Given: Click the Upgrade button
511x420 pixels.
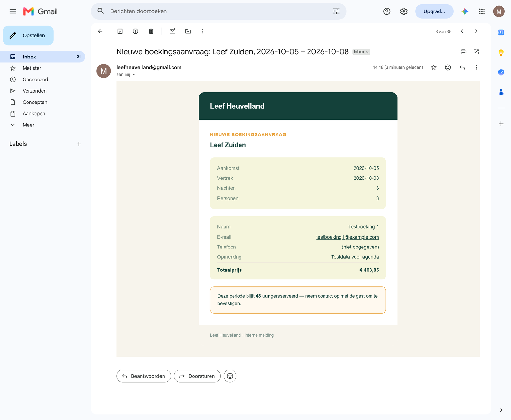Looking at the screenshot, I should (x=434, y=11).
